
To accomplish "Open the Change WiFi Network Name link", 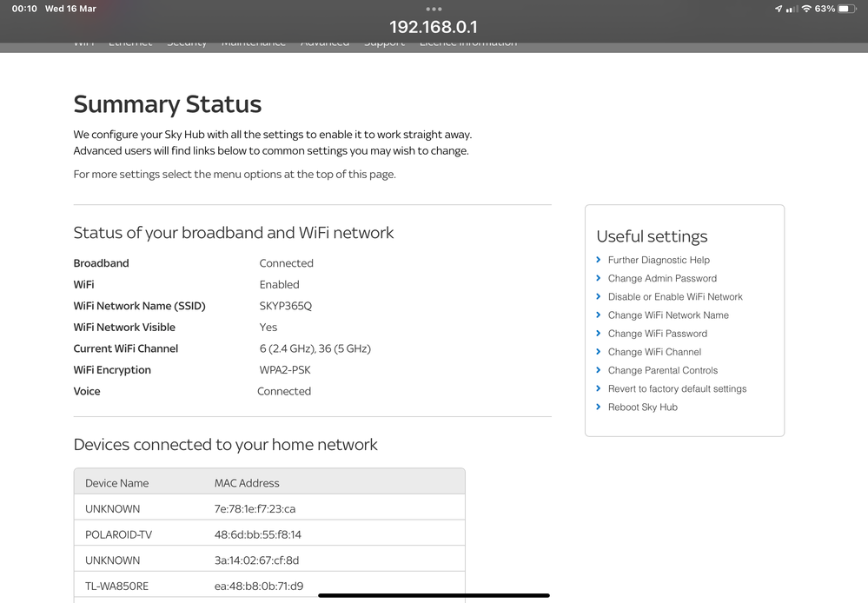I will coord(668,315).
